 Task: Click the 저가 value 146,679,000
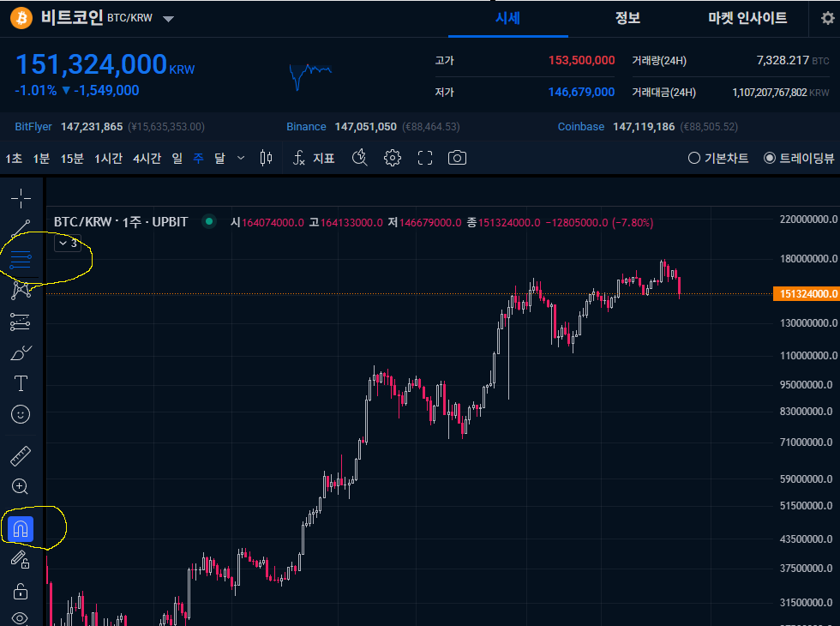point(581,92)
